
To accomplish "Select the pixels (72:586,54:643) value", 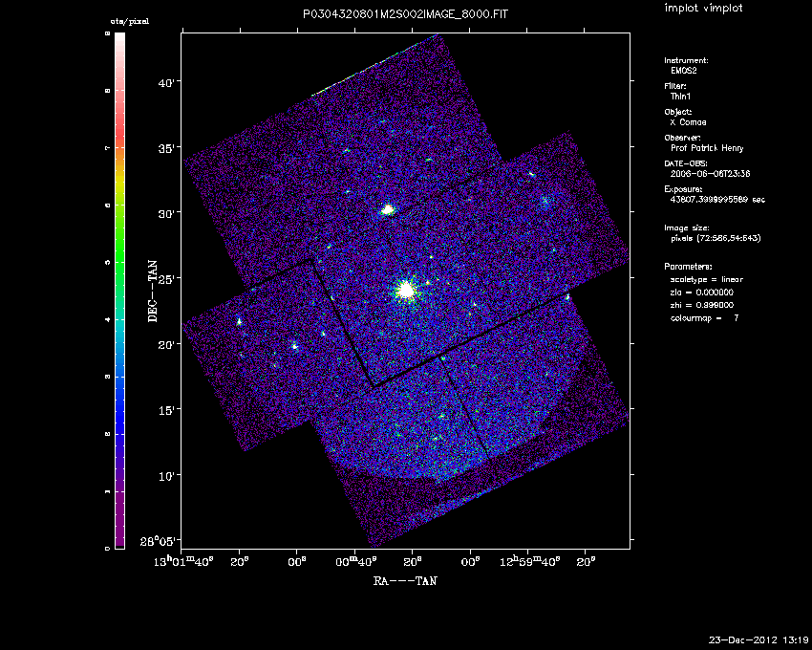I will point(716,238).
